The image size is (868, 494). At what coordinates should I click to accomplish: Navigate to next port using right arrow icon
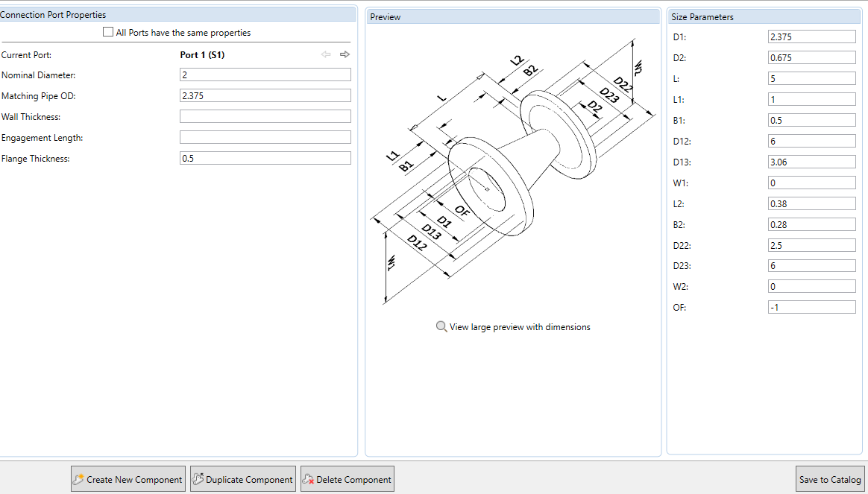(344, 54)
